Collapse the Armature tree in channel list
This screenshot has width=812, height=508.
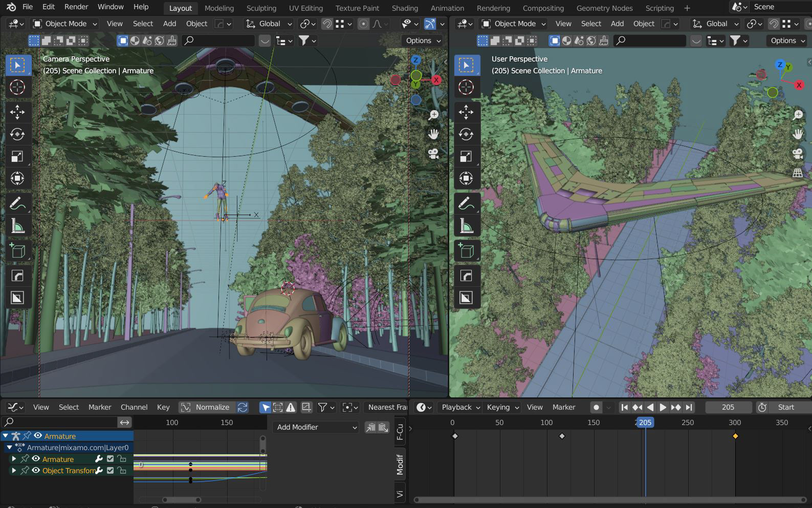point(6,436)
